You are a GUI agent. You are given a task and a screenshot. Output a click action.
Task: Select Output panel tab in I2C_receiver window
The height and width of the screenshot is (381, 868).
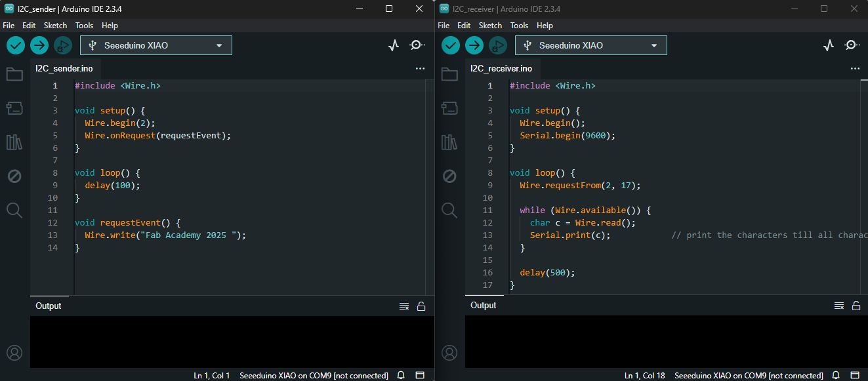click(484, 306)
